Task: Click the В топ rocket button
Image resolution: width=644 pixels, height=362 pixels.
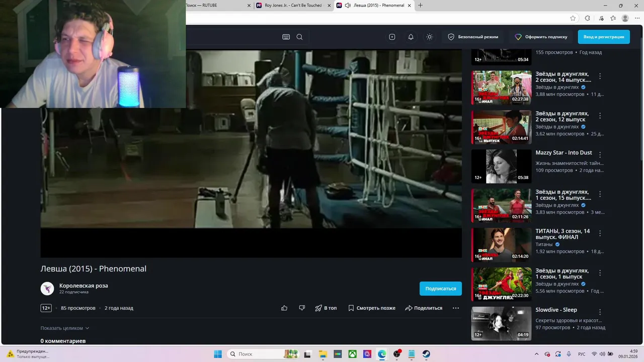Action: 326,308
